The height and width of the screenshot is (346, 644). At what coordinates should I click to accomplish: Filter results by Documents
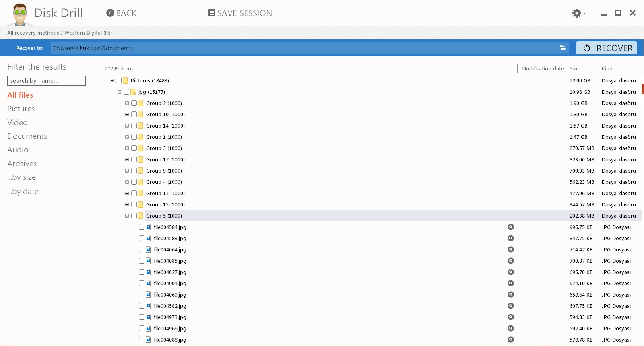[x=27, y=136]
